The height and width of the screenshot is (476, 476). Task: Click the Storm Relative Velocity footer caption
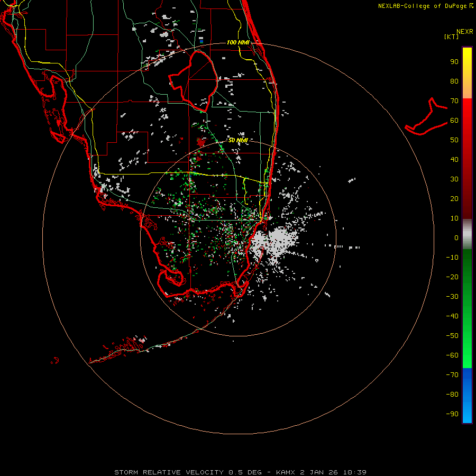coord(240,472)
